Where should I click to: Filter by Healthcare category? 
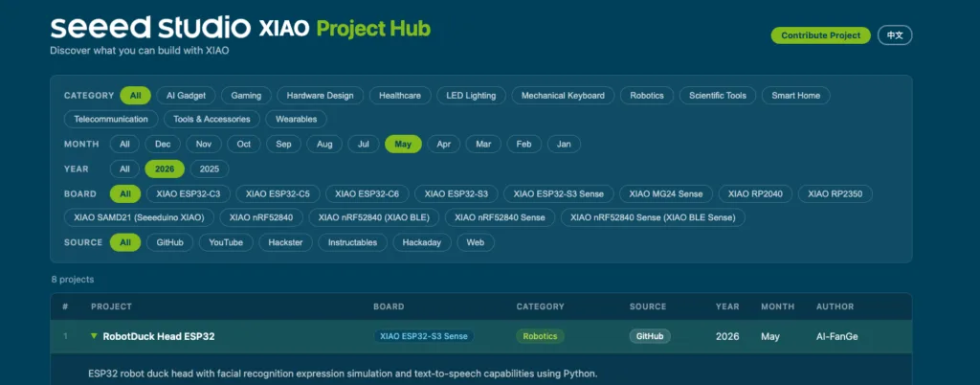click(400, 96)
